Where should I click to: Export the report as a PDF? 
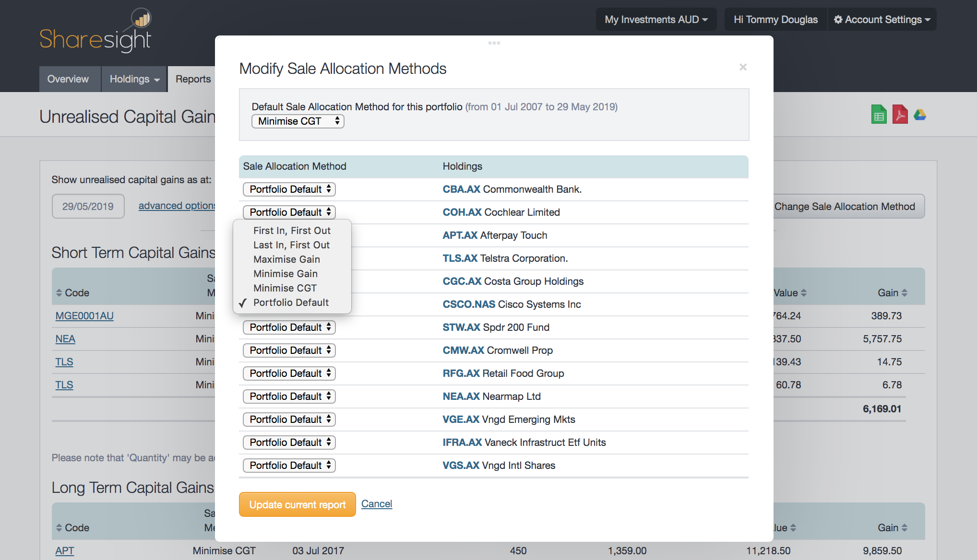[900, 114]
